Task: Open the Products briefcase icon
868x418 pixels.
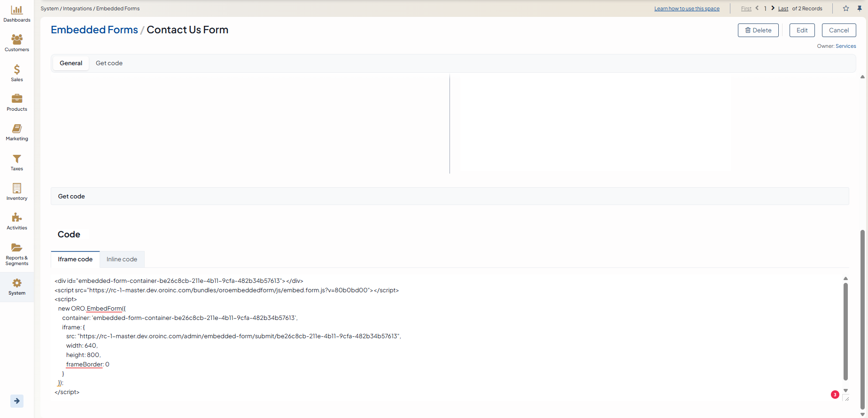Action: (x=17, y=99)
